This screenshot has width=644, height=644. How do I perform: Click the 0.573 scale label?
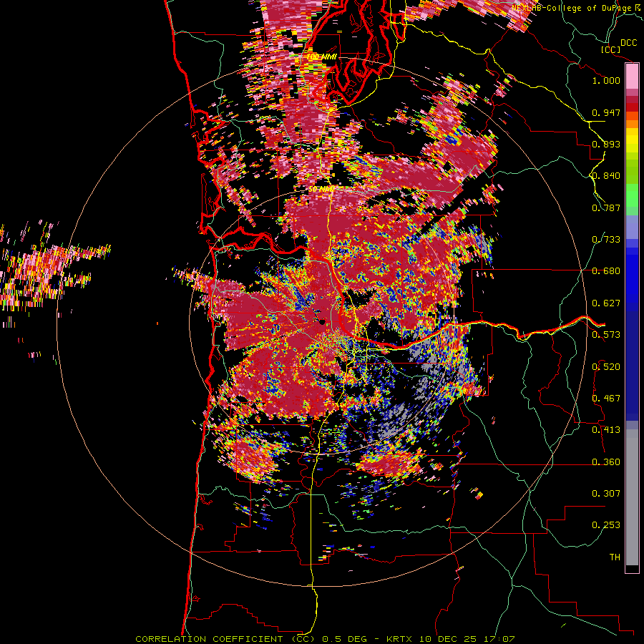pos(606,335)
